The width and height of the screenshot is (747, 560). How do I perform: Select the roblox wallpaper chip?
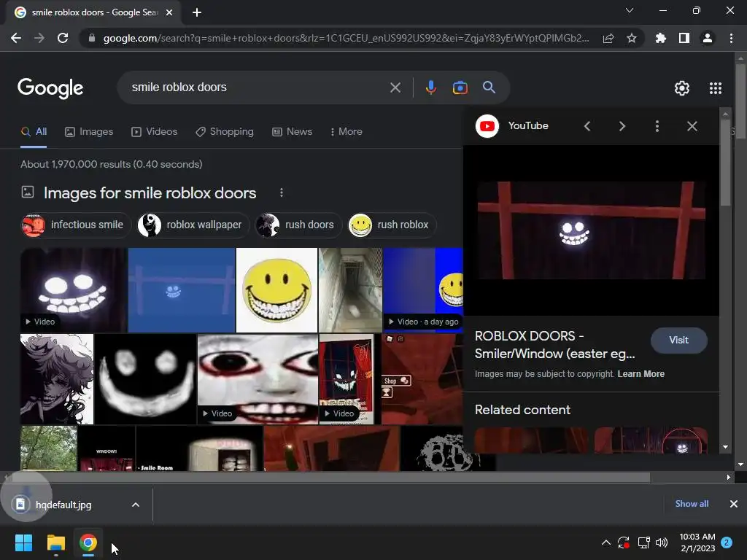click(x=193, y=225)
